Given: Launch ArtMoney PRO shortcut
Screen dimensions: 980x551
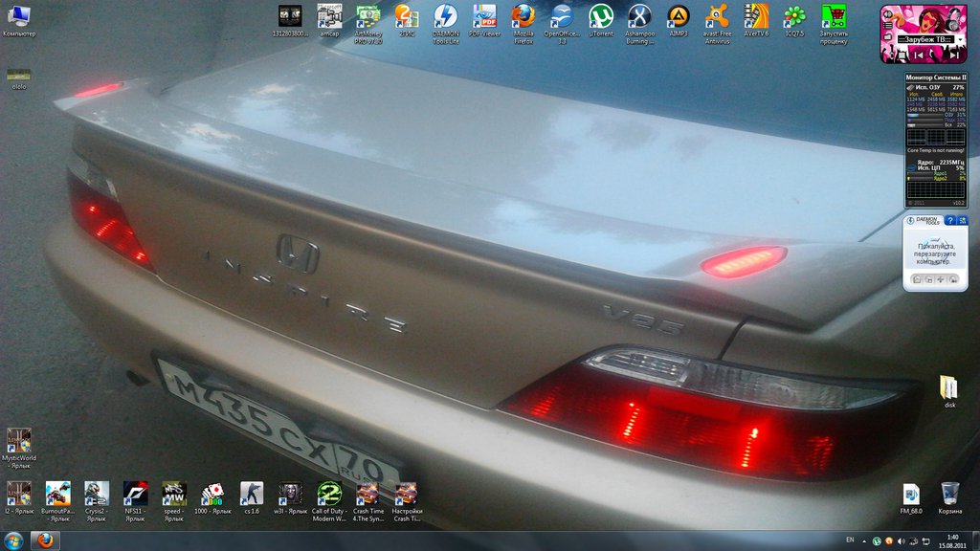Looking at the screenshot, I should point(368,24).
